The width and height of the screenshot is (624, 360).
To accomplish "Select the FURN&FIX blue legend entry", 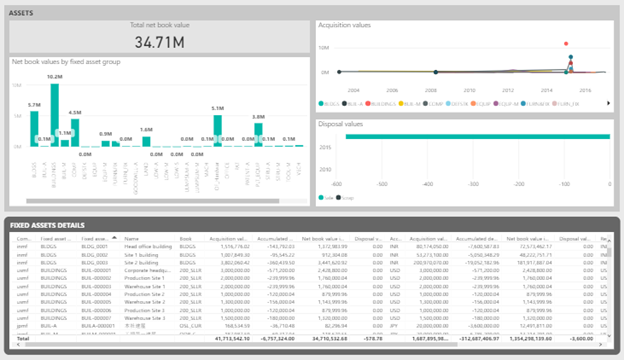I will point(535,104).
